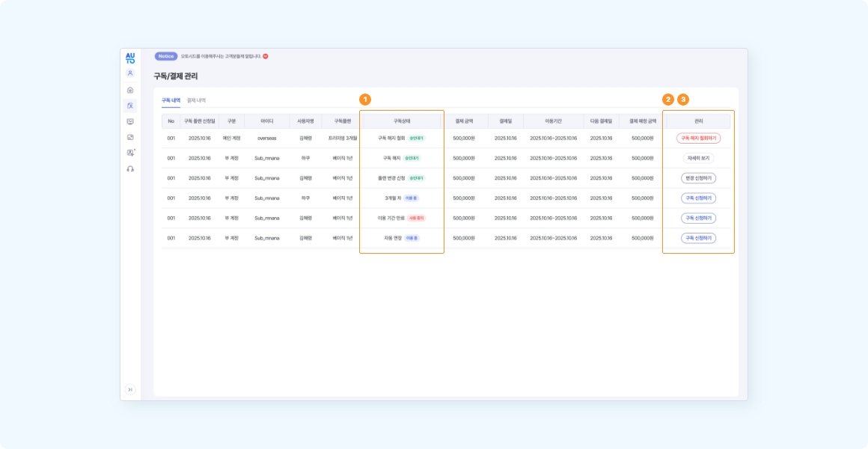The width and height of the screenshot is (868, 449).
Task: Click the 변경 신청하기 button
Action: (x=698, y=178)
